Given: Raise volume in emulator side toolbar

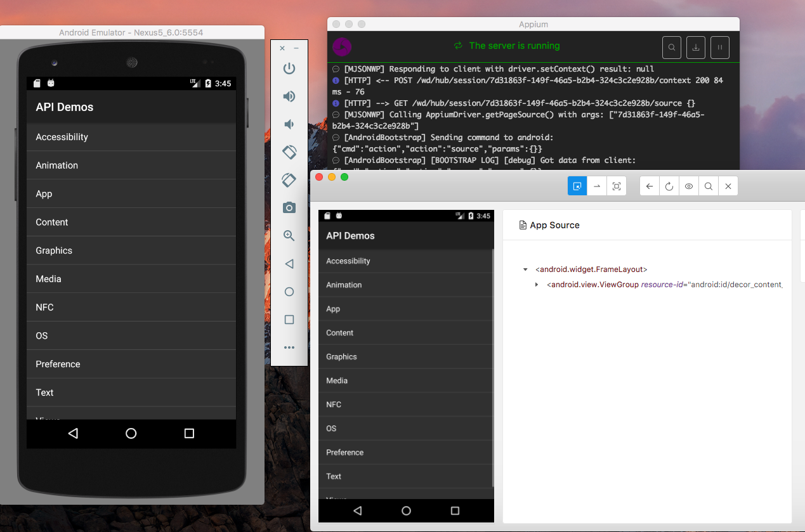Looking at the screenshot, I should coord(289,96).
